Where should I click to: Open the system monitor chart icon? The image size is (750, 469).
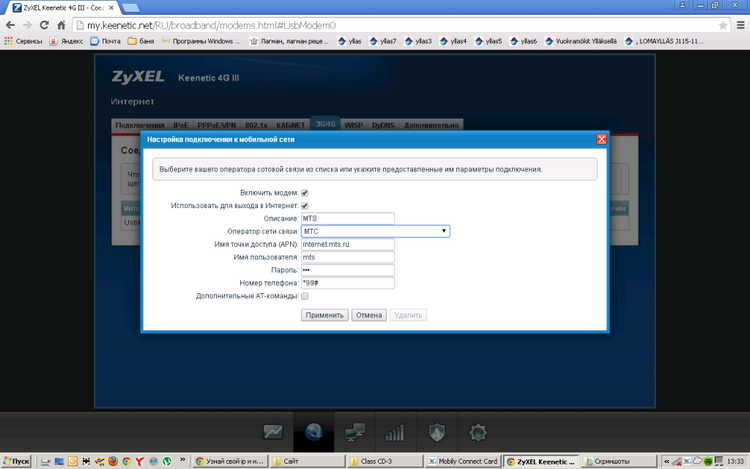pos(273,432)
